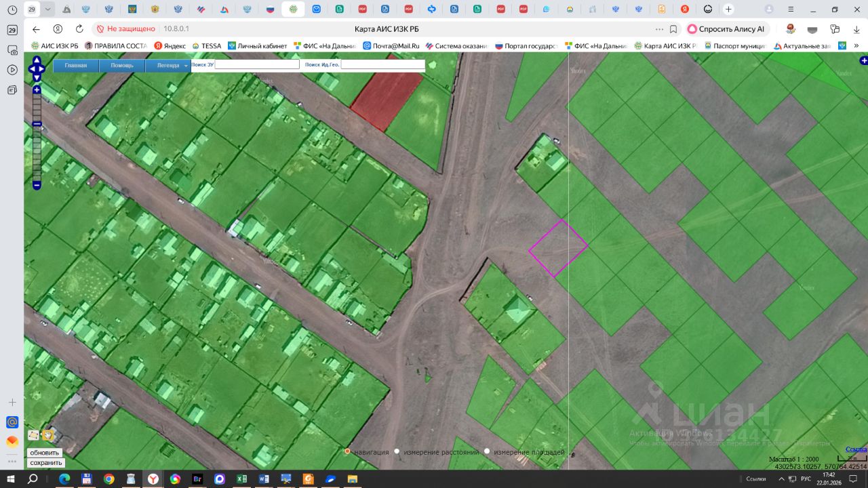Reload the page with the browser refresh icon

(79, 29)
